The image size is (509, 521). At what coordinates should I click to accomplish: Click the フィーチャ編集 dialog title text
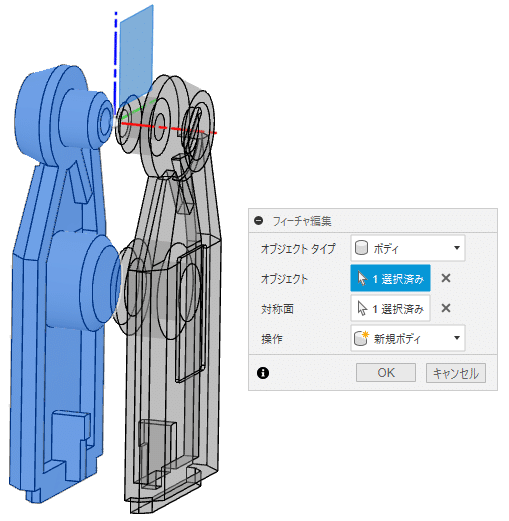[302, 221]
